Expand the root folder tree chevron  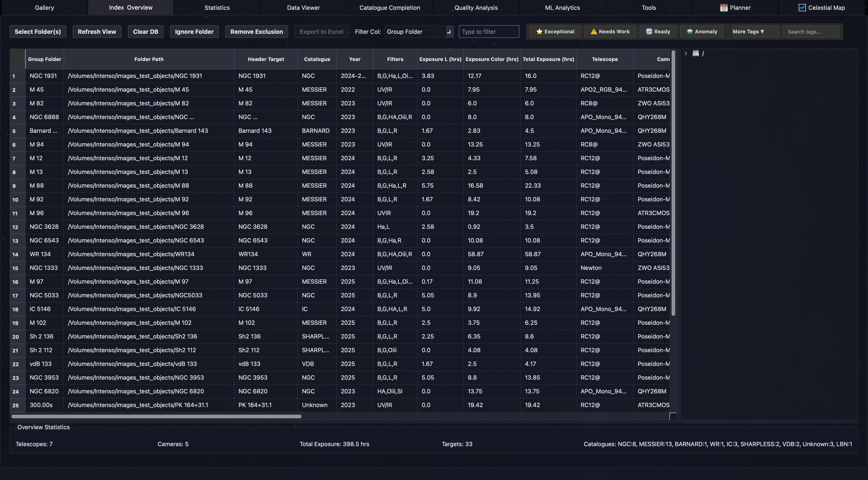click(686, 53)
